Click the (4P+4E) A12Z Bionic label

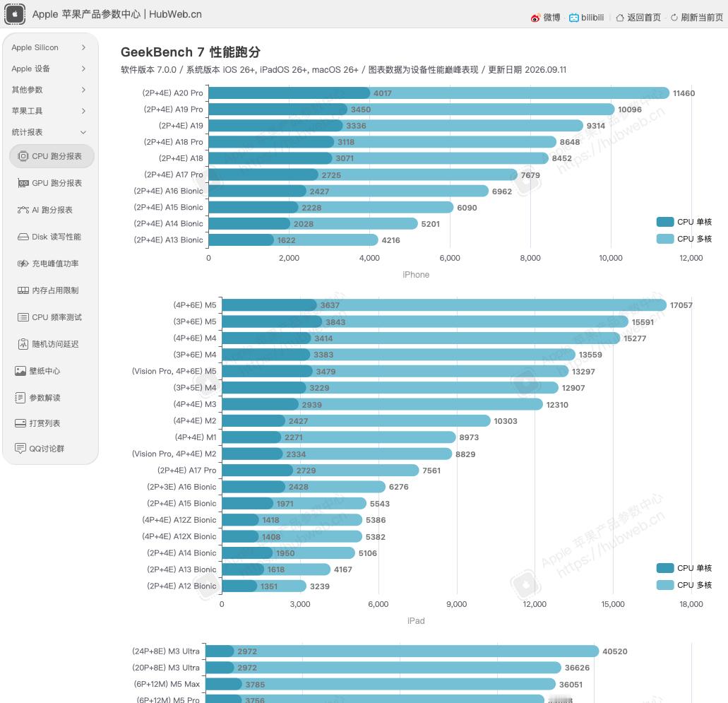point(179,520)
